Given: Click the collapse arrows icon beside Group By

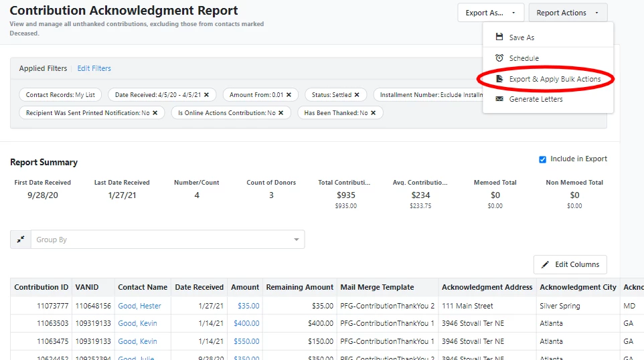Looking at the screenshot, I should coord(21,240).
